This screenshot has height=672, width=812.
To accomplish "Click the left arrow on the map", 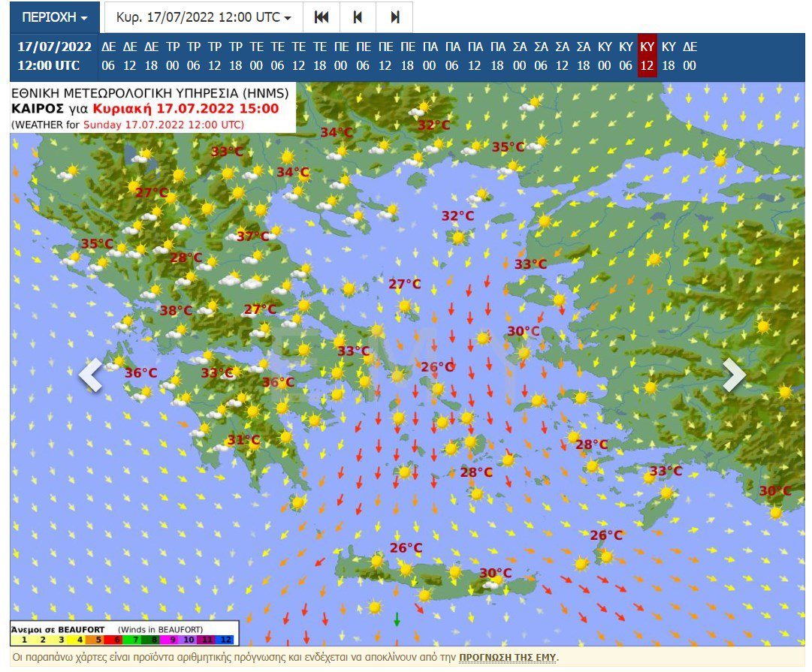I will (x=91, y=375).
